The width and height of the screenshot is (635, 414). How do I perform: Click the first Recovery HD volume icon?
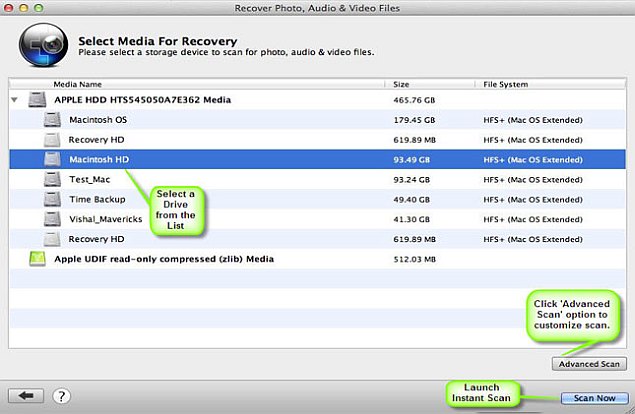click(x=52, y=140)
